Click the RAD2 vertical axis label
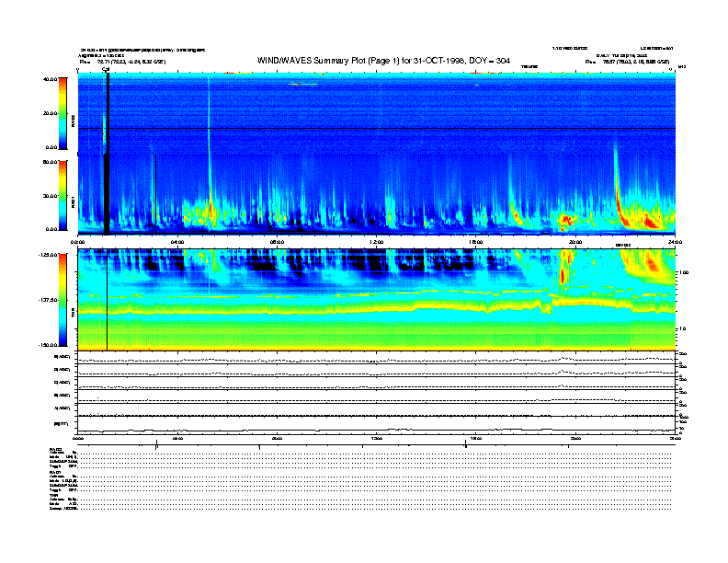 point(73,121)
